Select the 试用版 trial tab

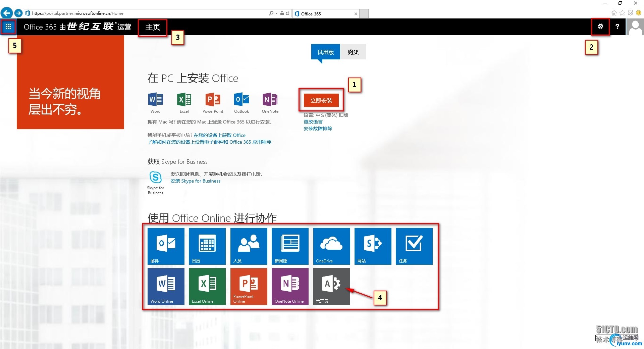pos(326,52)
